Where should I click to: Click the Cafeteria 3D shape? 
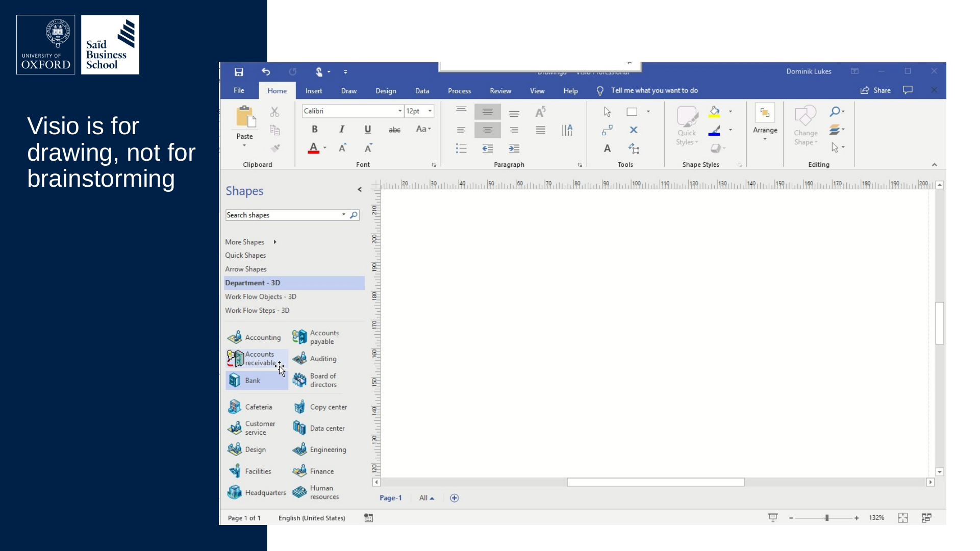[250, 407]
